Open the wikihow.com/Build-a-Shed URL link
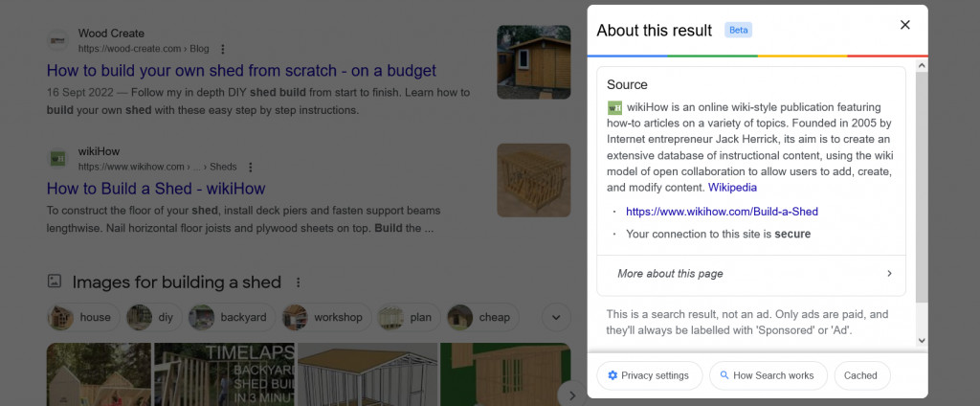 pos(722,212)
